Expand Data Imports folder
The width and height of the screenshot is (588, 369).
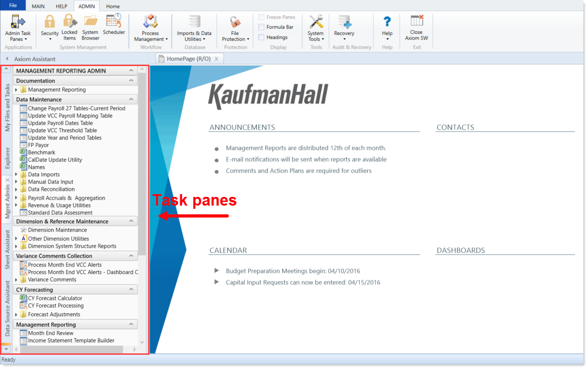16,174
